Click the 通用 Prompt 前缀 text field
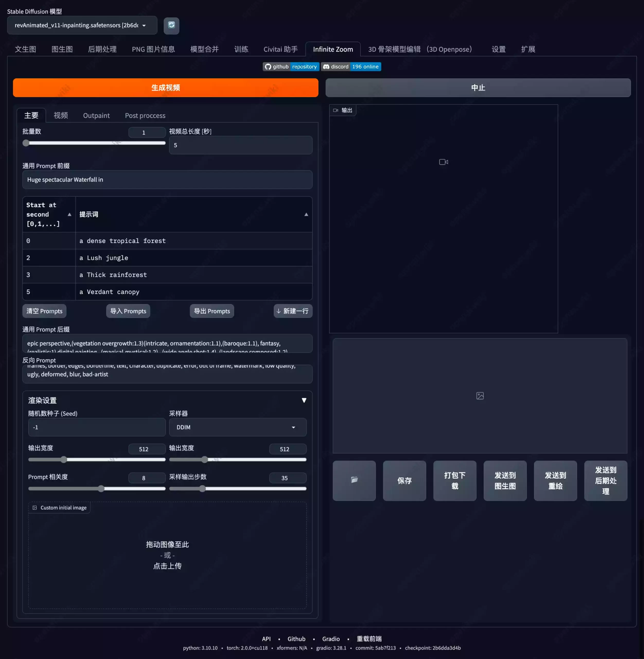The height and width of the screenshot is (659, 644). tap(167, 180)
